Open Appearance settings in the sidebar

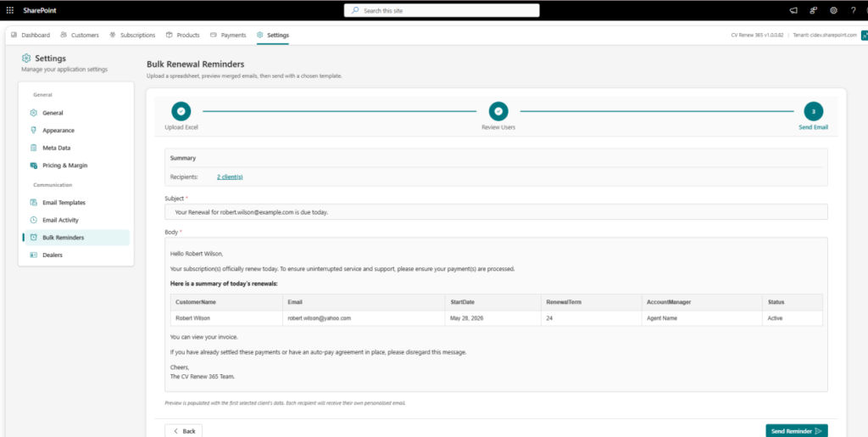(77, 131)
